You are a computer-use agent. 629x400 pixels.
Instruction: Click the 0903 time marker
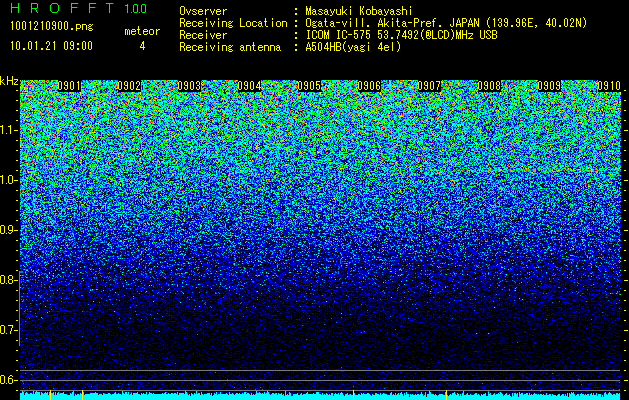[x=189, y=86]
